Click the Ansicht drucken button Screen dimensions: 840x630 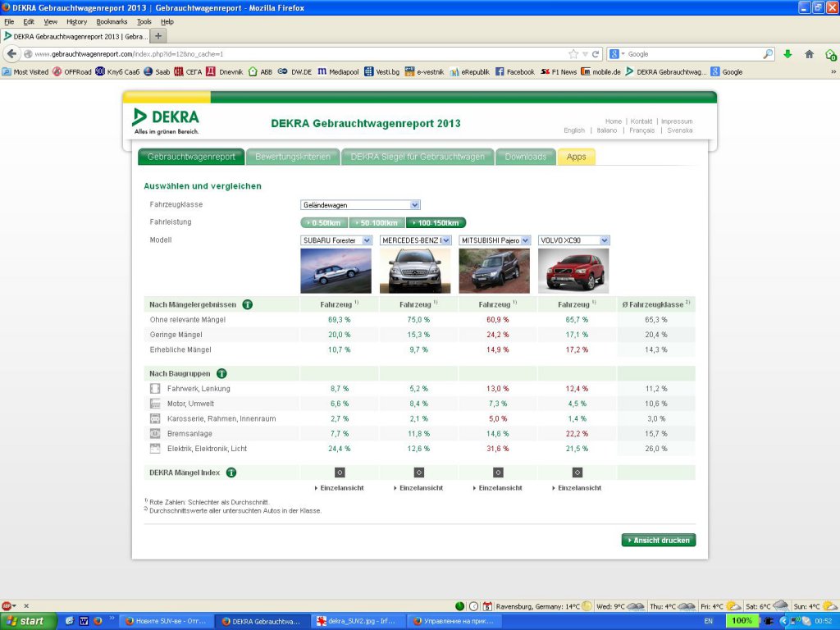click(x=659, y=541)
